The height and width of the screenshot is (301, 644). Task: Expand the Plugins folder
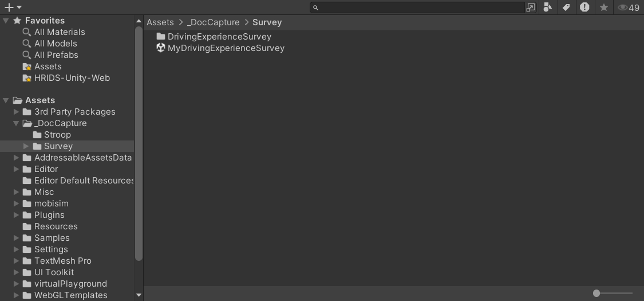point(16,216)
